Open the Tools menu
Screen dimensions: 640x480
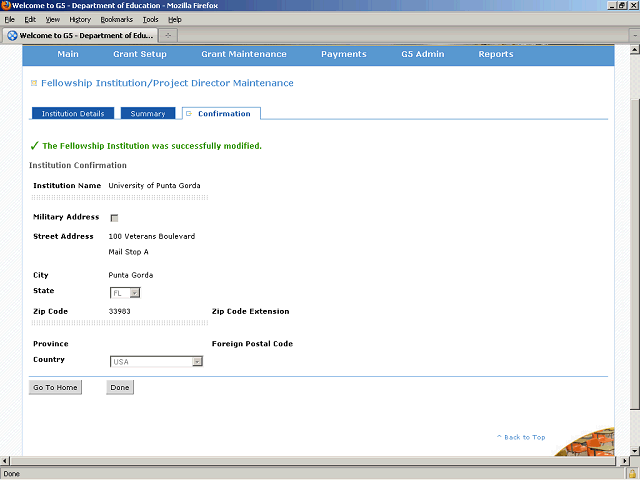pyautogui.click(x=150, y=20)
